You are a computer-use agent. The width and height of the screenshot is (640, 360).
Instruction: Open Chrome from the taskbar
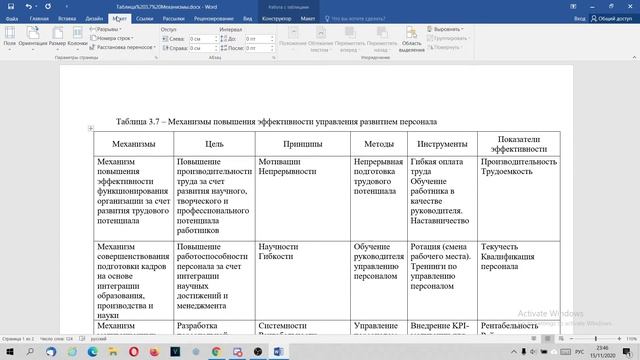[216, 351]
